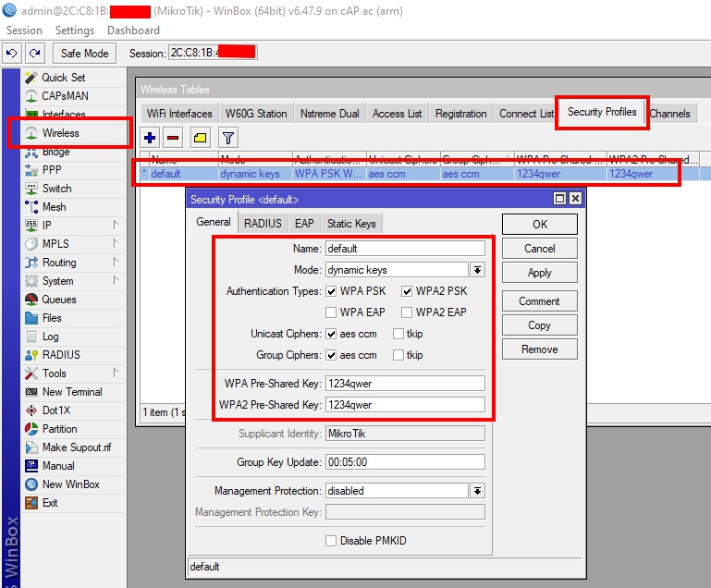The image size is (711, 588).
Task: Enable Unicast Ciphers tkip checkbox
Action: [398, 334]
